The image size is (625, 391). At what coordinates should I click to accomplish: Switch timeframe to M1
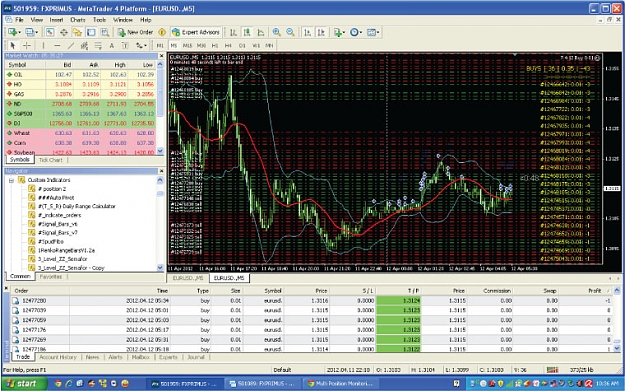(160, 46)
